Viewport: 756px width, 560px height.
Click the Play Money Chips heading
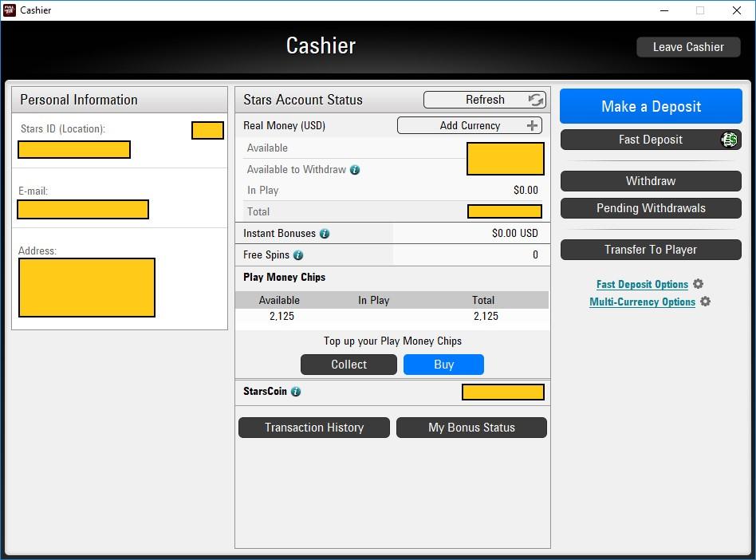point(285,278)
